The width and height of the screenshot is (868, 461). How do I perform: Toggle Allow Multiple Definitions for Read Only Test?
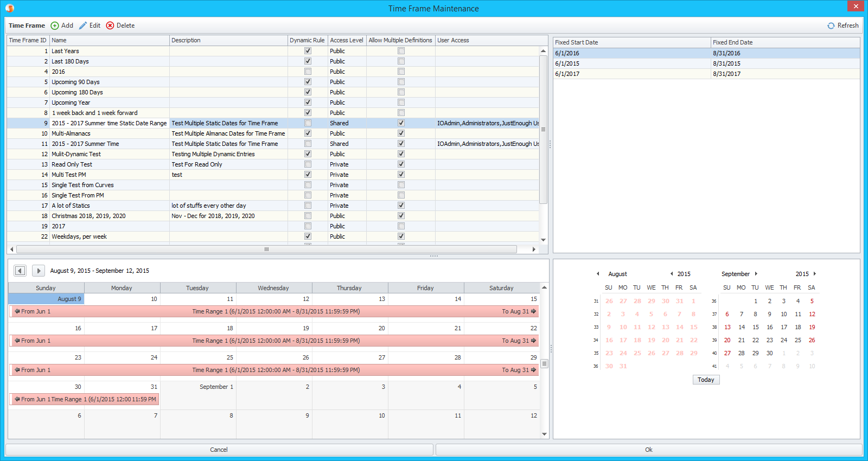click(401, 164)
